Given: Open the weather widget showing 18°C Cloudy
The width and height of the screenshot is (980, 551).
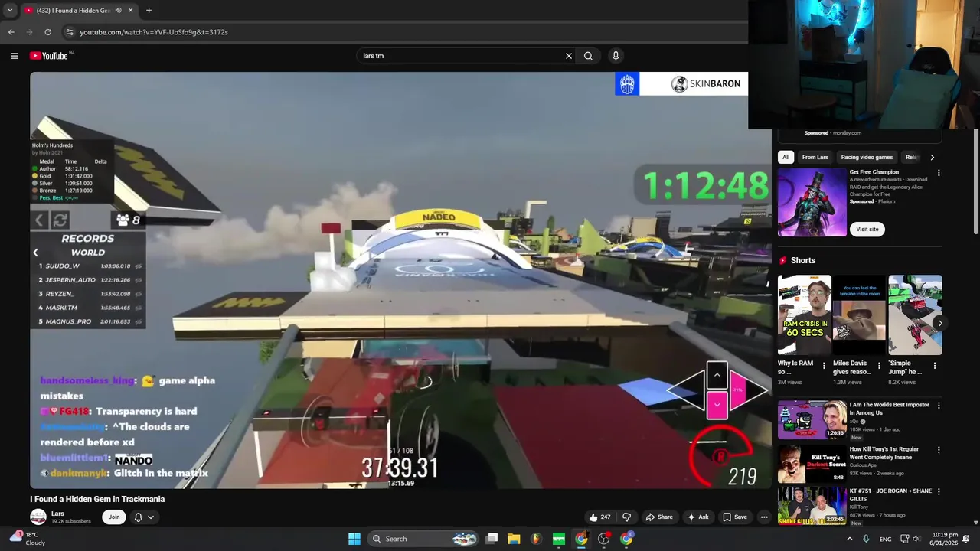Looking at the screenshot, I should 28,539.
